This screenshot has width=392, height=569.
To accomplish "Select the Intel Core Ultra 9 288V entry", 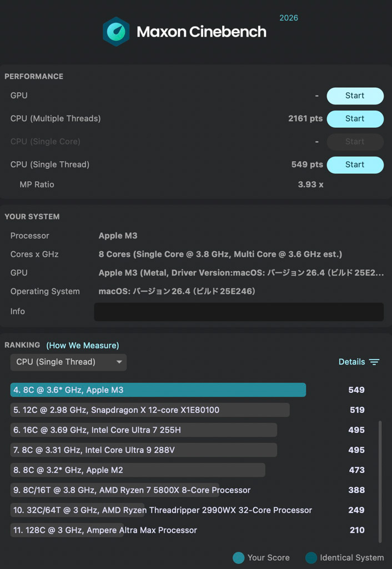I will click(x=144, y=450).
